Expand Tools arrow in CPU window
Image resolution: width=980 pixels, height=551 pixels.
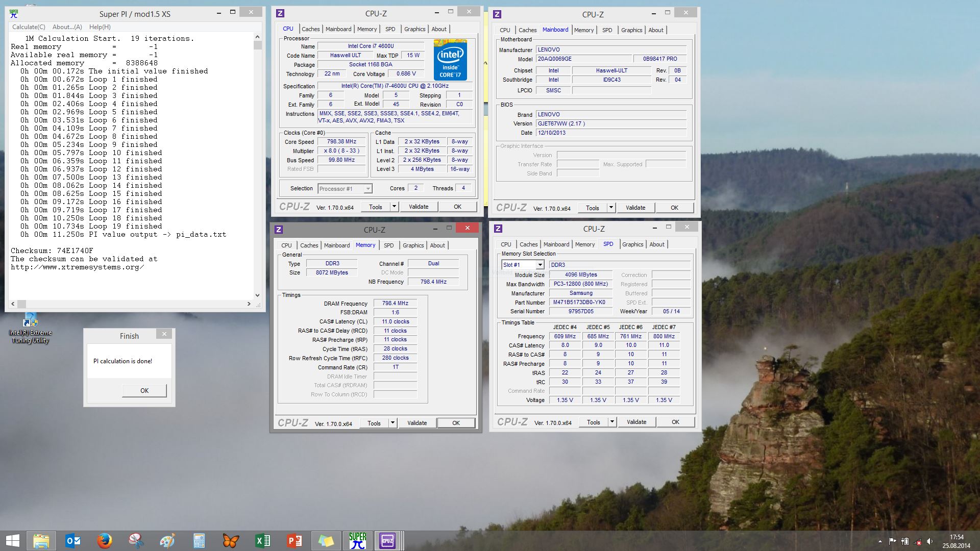pyautogui.click(x=394, y=207)
